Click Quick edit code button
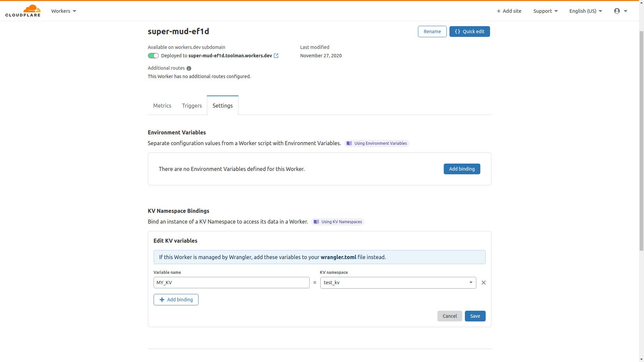Image resolution: width=644 pixels, height=362 pixels. (469, 32)
